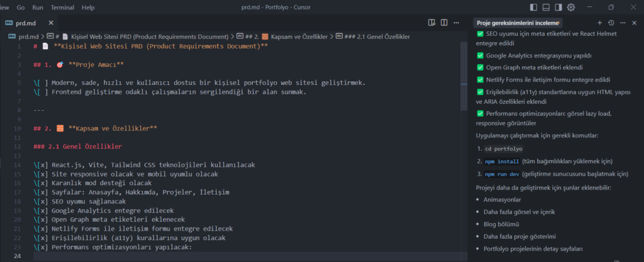The width and height of the screenshot is (644, 262).
Task: Open the Terminal menu
Action: coord(62,8)
